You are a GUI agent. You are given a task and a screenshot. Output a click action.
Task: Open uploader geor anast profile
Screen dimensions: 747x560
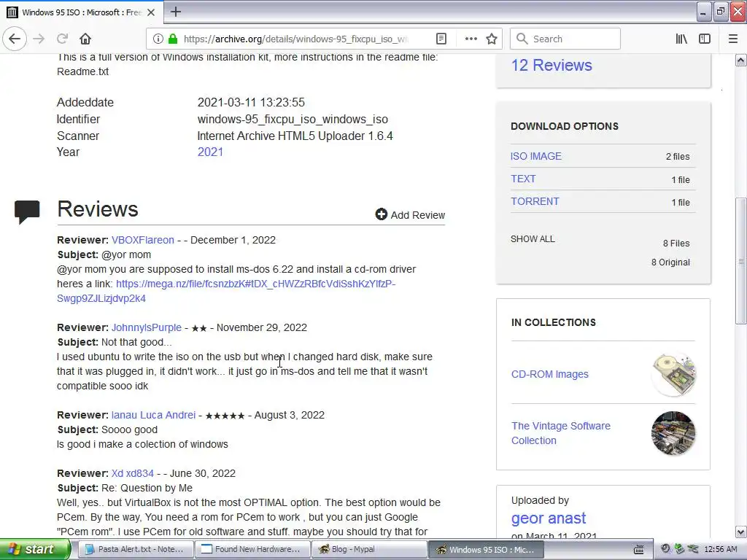point(549,518)
